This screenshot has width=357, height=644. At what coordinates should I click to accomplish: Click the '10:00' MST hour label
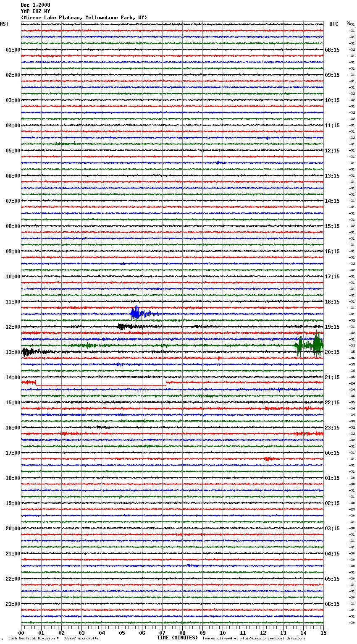coord(13,277)
